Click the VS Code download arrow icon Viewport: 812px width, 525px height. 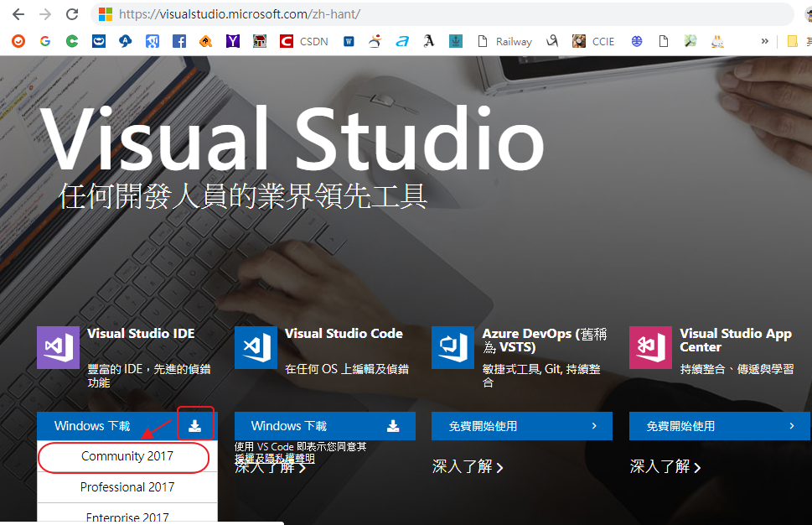pyautogui.click(x=394, y=426)
